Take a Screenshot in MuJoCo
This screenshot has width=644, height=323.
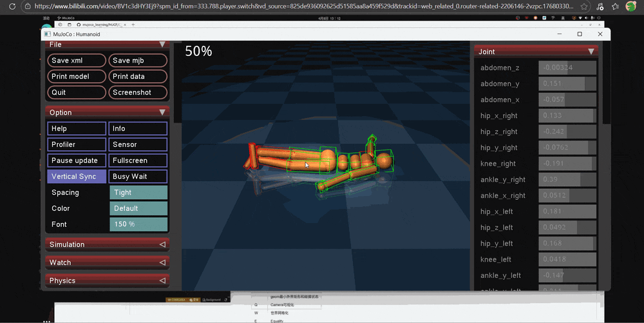click(x=138, y=92)
